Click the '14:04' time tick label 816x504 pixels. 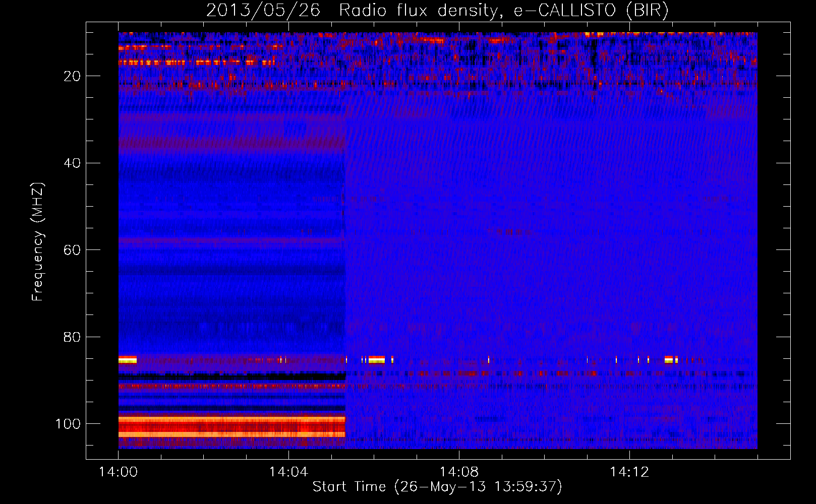tap(288, 472)
